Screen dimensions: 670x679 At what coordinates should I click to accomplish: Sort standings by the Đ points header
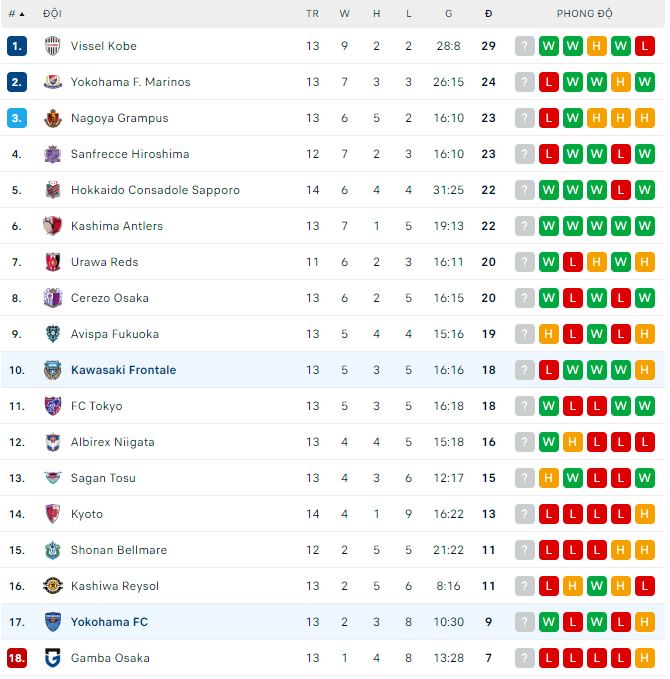[488, 14]
